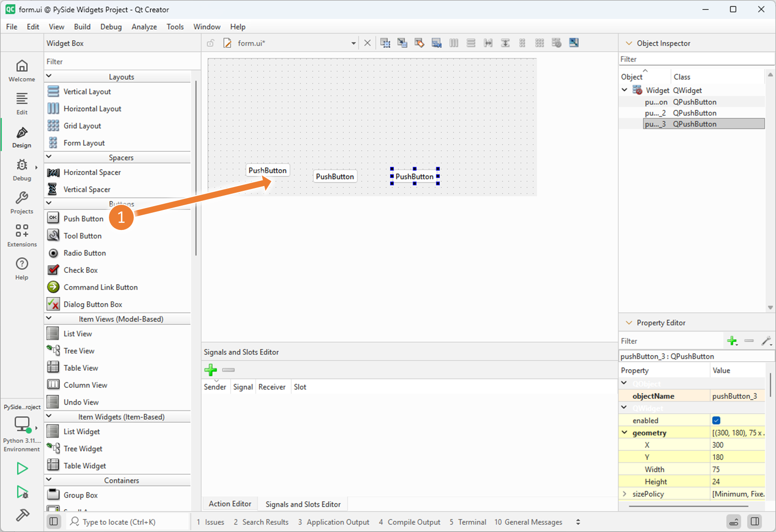Apply grid layout toolbar icon

[x=540, y=43]
